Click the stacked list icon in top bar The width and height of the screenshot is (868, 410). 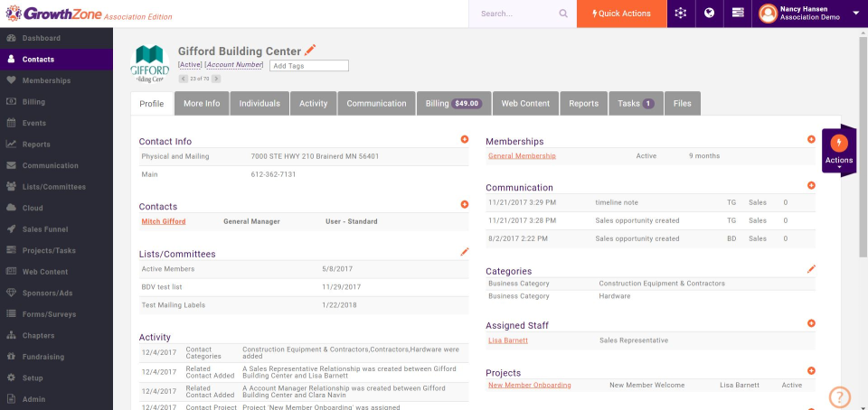[738, 14]
